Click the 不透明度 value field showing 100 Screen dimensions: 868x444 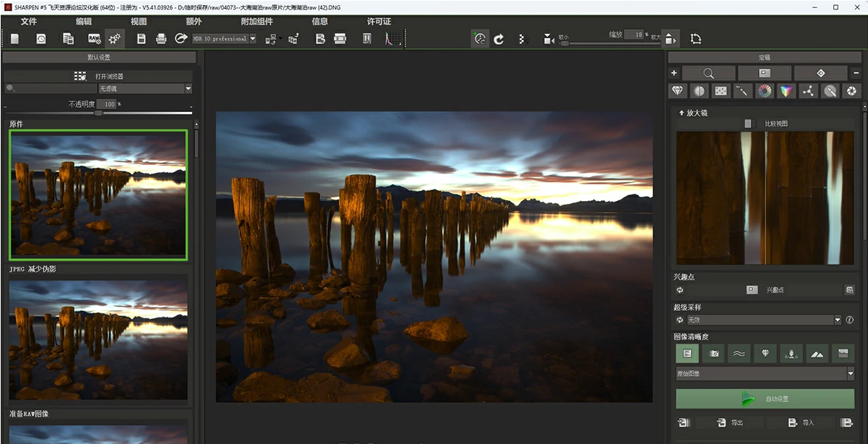[107, 104]
